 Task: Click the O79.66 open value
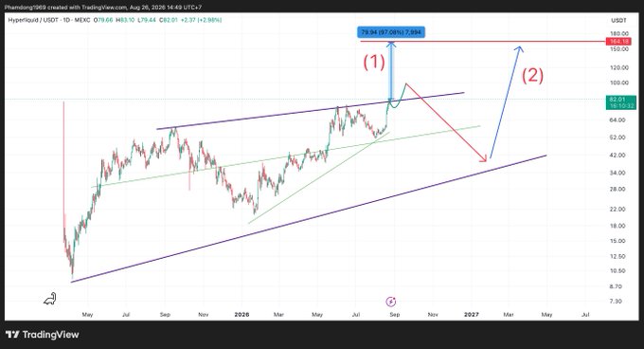[103, 20]
